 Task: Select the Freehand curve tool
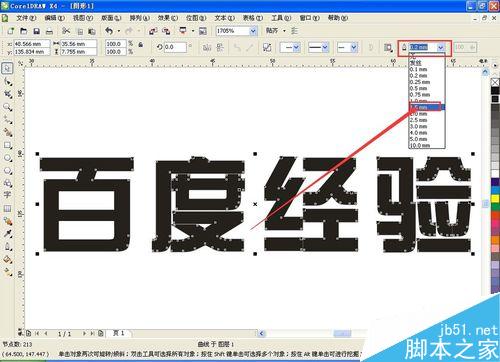[x=7, y=120]
